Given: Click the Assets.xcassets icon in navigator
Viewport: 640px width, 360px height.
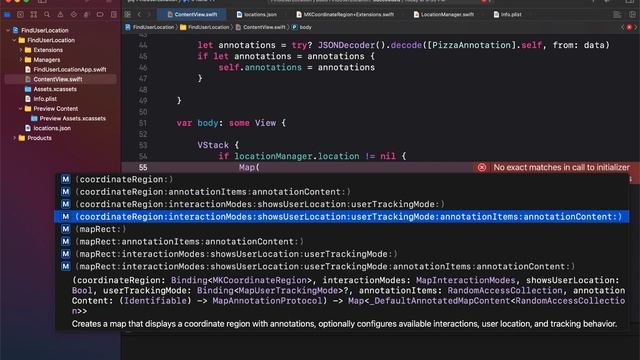Looking at the screenshot, I should click(28, 89).
